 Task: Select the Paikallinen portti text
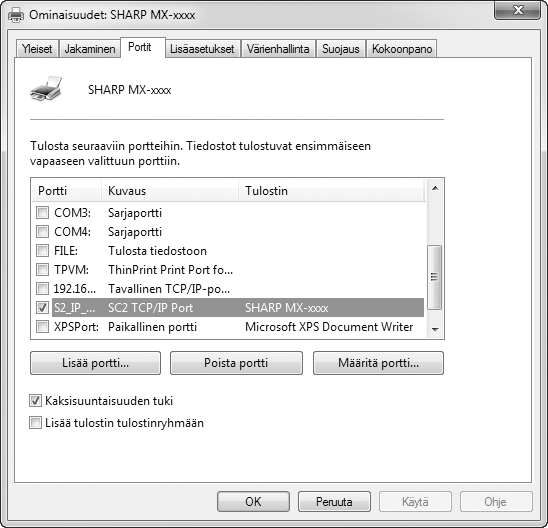[x=152, y=327]
